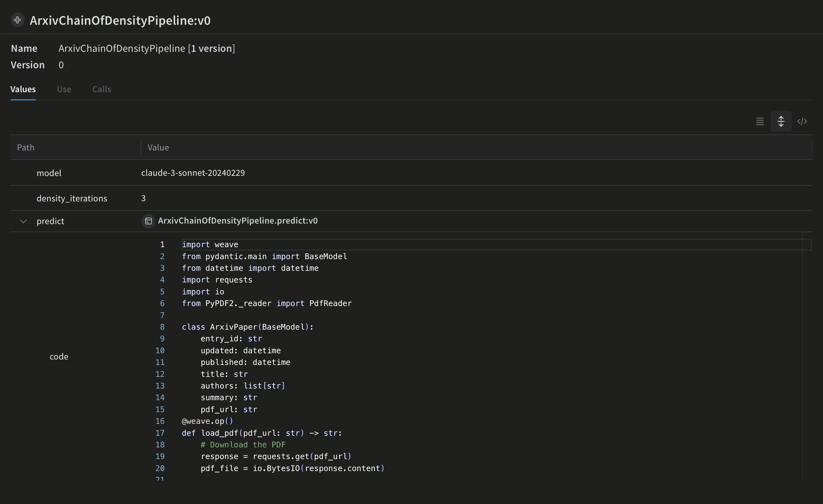
Task: Click code line number 8
Action: 162,327
